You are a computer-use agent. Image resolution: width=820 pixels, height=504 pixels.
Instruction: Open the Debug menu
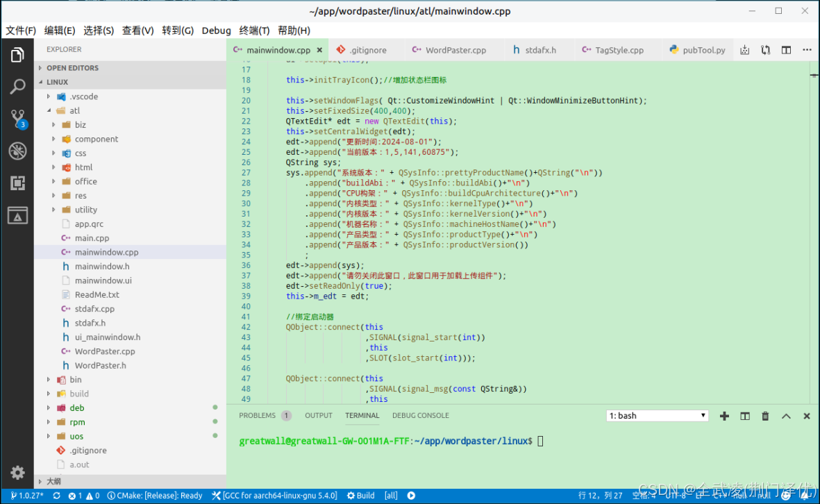point(216,31)
